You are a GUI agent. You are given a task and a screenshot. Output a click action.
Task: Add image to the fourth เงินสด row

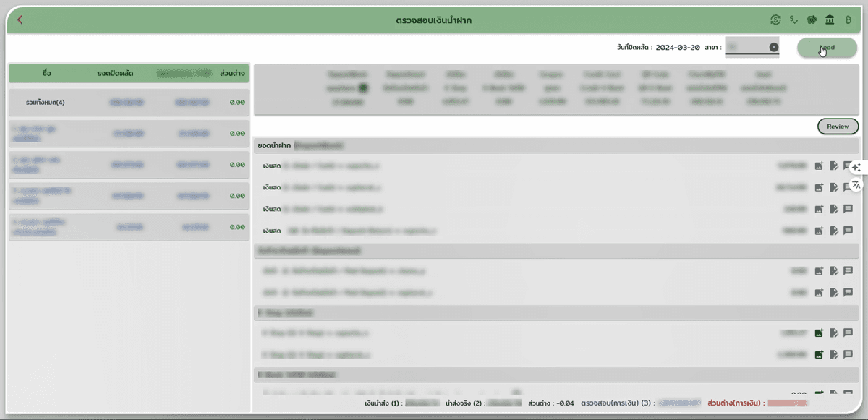819,231
